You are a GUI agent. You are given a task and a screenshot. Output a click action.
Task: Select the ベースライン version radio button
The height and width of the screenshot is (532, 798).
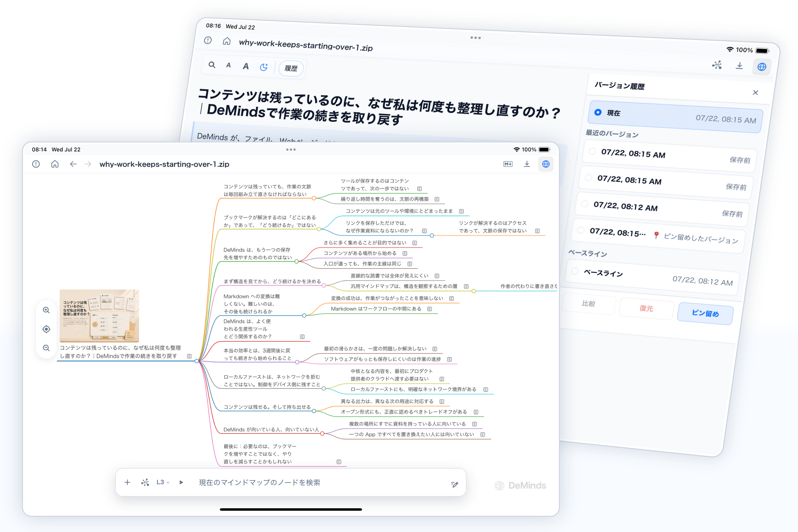point(575,271)
